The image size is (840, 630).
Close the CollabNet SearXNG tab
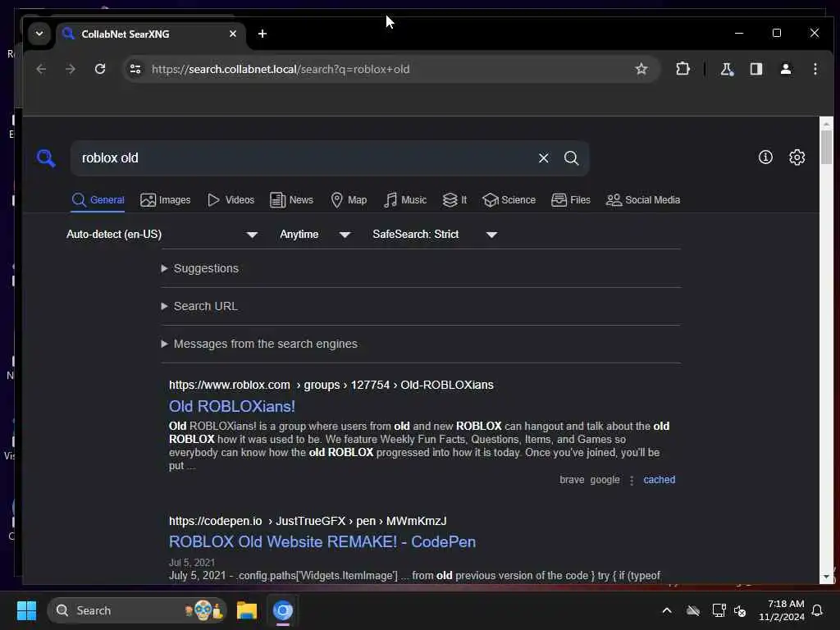(232, 34)
